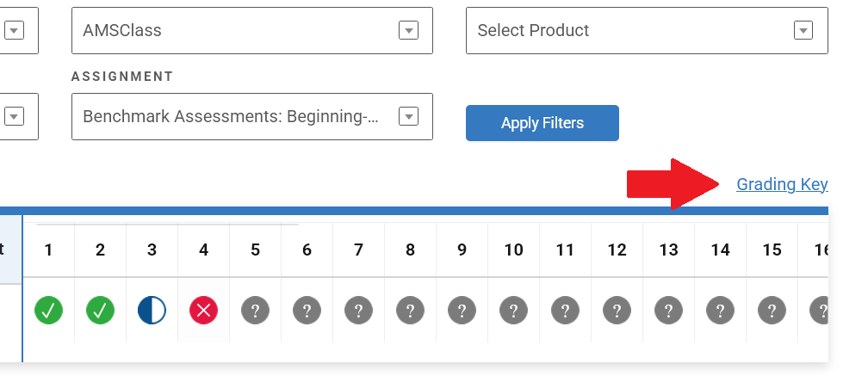Click the gray question mark under column 14

(x=721, y=310)
